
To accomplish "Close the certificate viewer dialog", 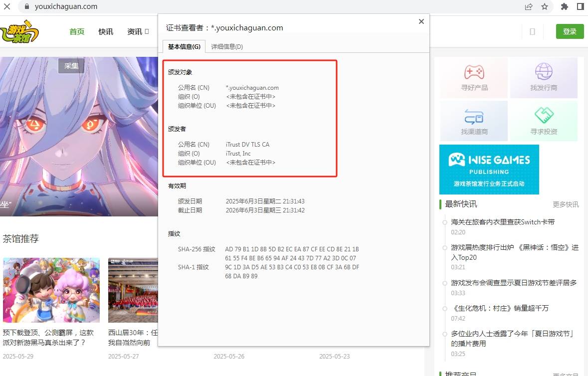I will (421, 21).
